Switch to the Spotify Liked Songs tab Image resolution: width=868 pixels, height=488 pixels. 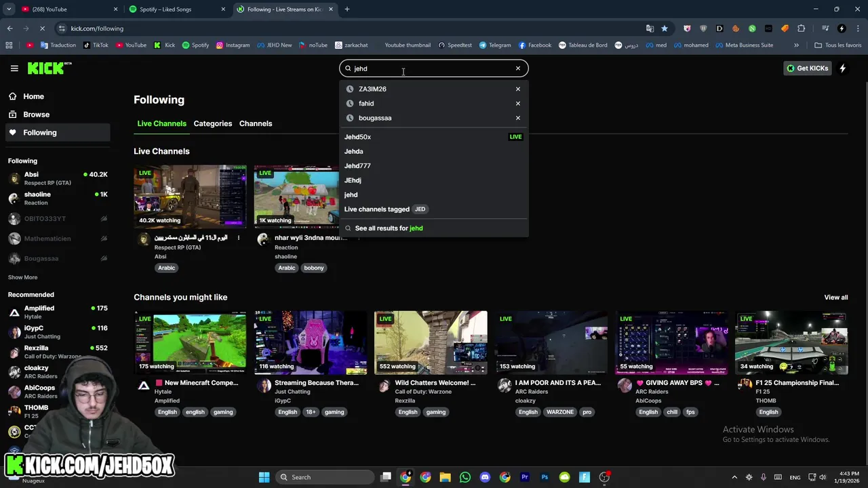(x=176, y=9)
